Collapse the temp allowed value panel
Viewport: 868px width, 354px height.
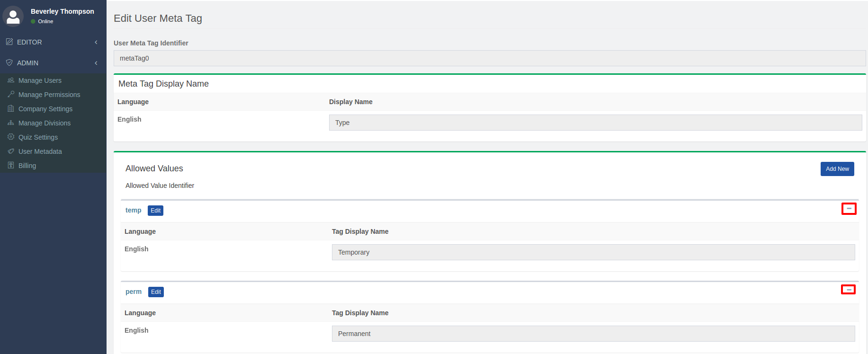849,209
